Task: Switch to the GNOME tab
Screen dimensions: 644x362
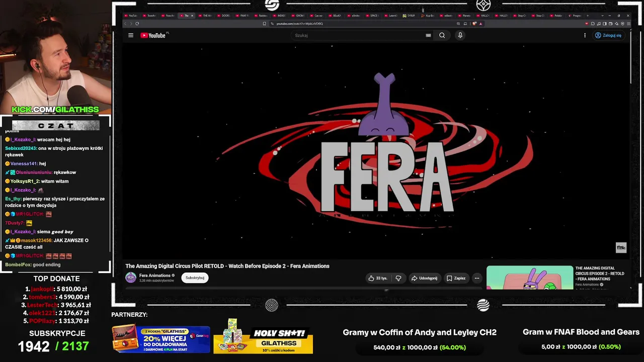Action: pyautogui.click(x=299, y=16)
